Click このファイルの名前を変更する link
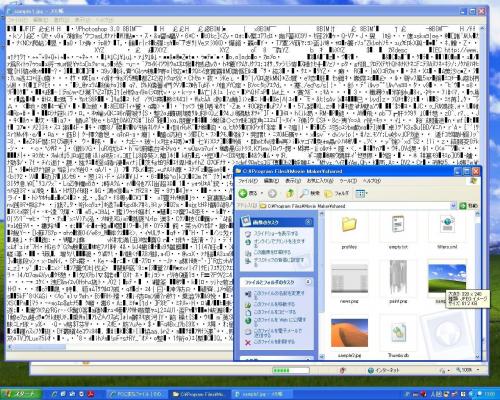 (279, 295)
